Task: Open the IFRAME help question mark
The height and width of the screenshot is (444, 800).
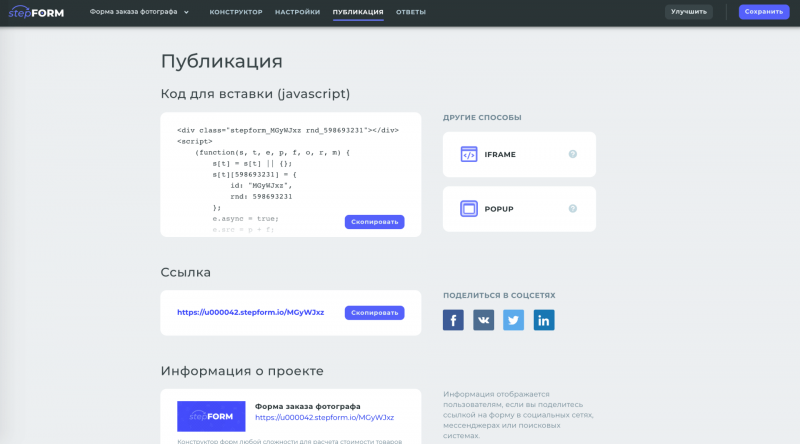Action: tap(573, 154)
